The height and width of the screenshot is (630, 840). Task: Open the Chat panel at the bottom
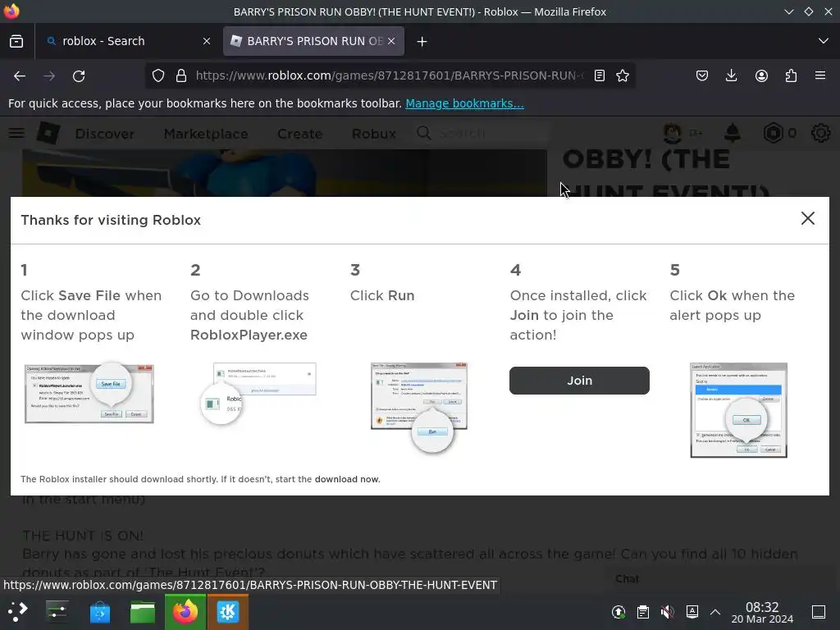pos(628,579)
